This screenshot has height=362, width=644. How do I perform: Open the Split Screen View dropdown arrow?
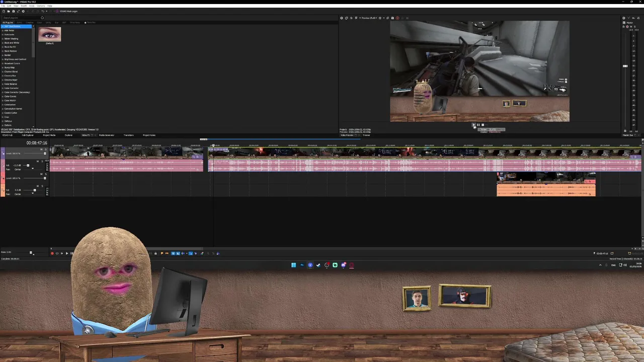tap(360, 18)
